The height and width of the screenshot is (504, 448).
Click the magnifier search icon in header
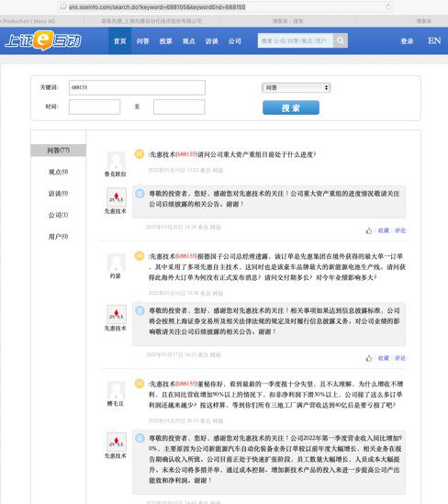click(x=341, y=40)
